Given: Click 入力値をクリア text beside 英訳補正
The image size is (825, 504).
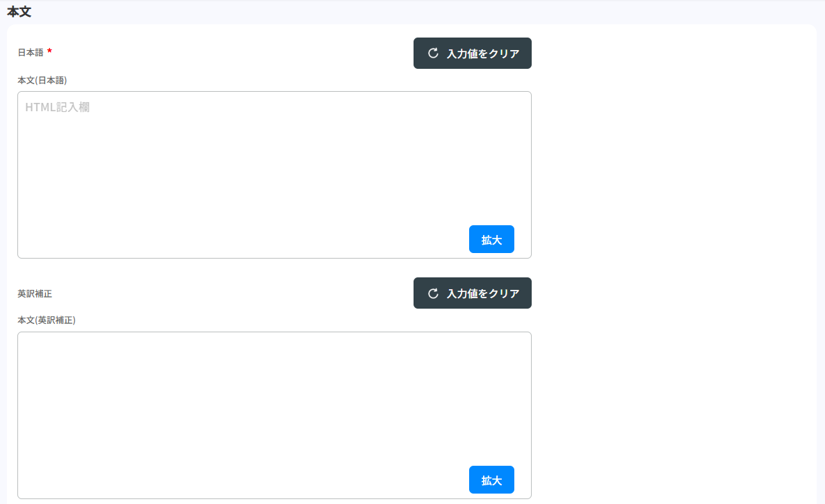Looking at the screenshot, I should click(483, 293).
